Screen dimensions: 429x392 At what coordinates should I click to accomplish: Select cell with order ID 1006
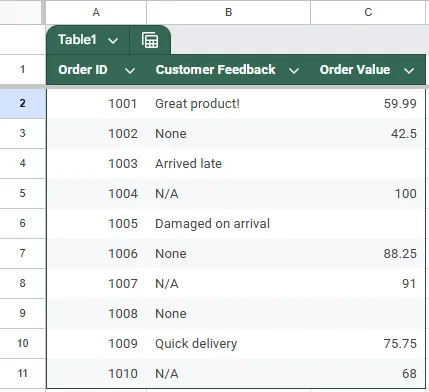point(96,254)
